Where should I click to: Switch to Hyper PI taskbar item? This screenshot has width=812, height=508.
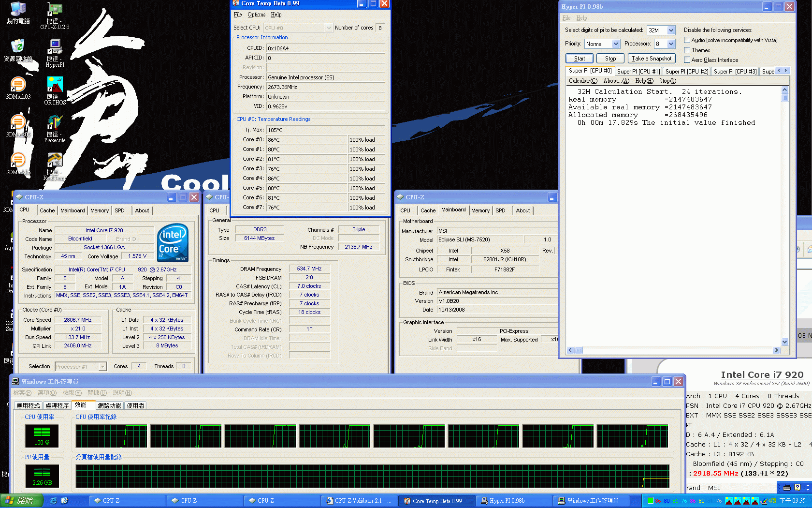(514, 501)
